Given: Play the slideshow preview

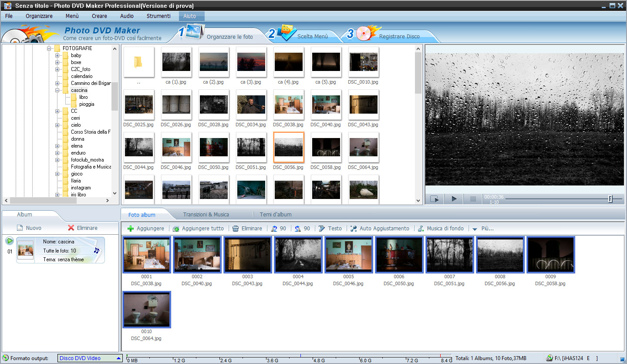Looking at the screenshot, I should tap(454, 199).
